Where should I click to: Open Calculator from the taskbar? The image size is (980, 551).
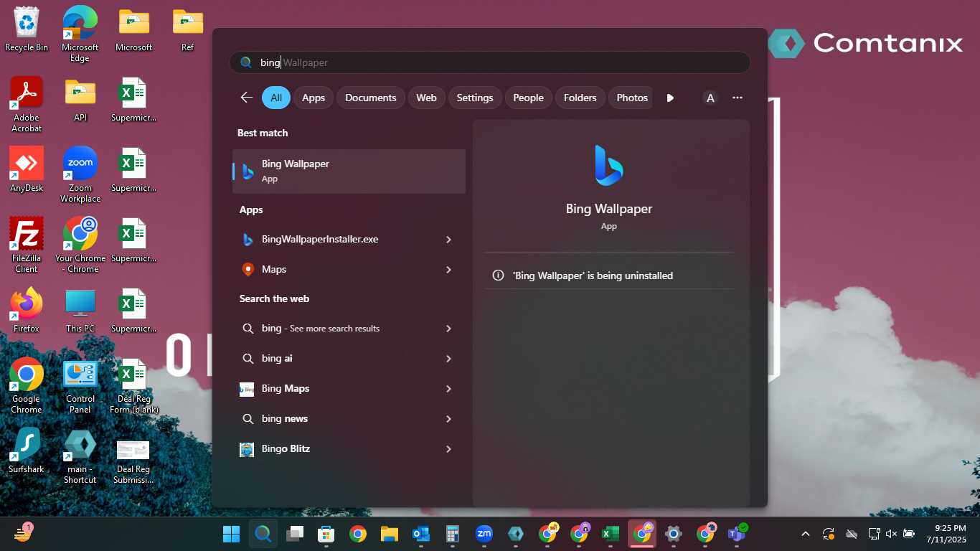coord(453,534)
